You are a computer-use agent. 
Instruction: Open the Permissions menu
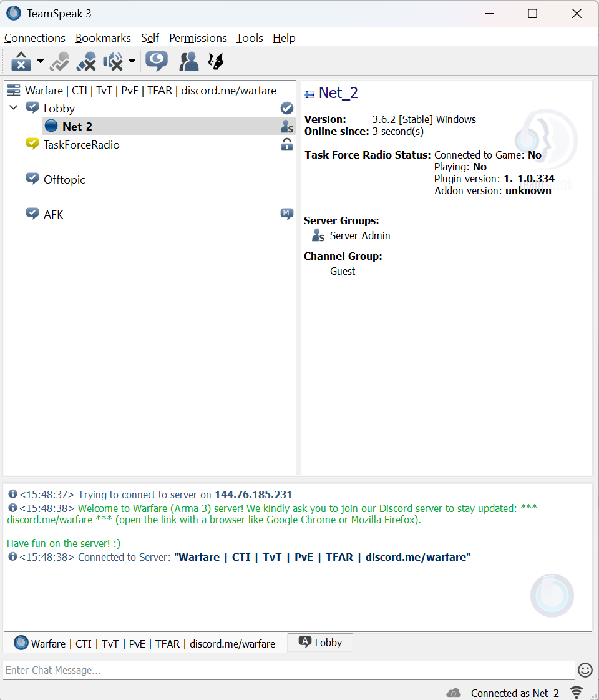tap(198, 38)
